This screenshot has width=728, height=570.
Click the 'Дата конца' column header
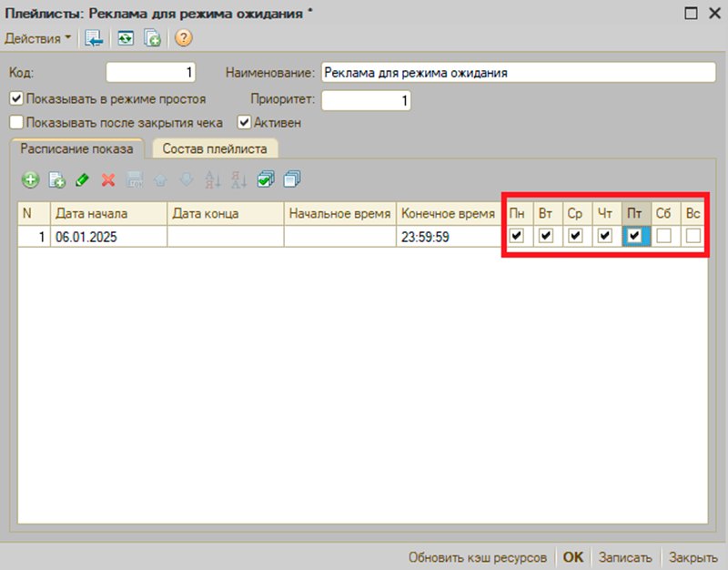click(225, 214)
